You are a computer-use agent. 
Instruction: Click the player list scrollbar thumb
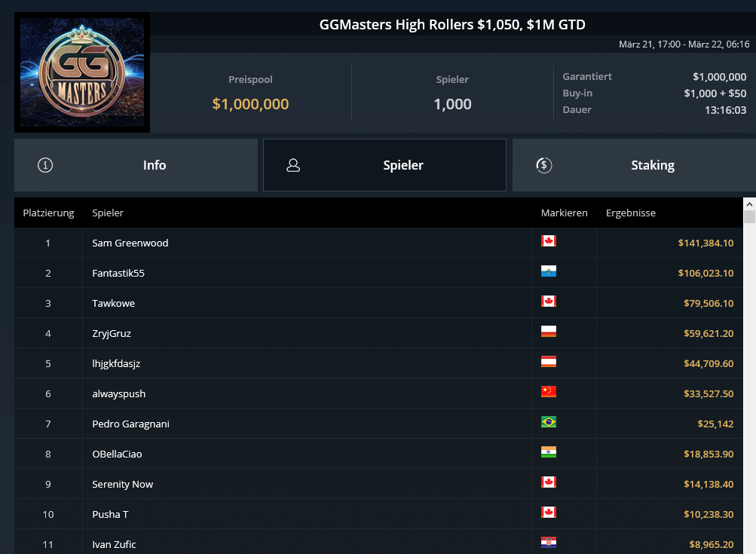click(x=749, y=216)
